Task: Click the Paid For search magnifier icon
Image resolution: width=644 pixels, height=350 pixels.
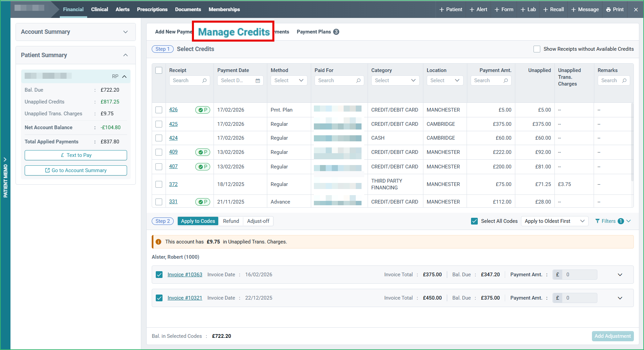Action: pos(358,80)
